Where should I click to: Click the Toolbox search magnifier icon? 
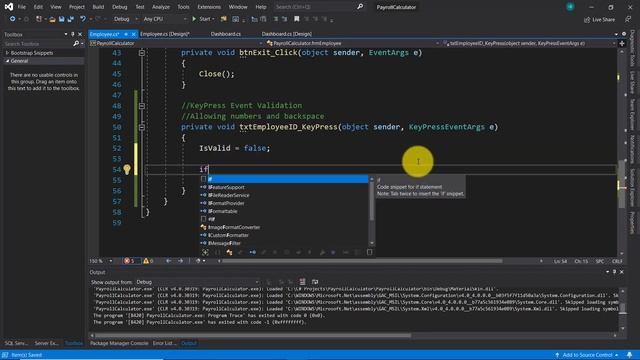[76, 43]
